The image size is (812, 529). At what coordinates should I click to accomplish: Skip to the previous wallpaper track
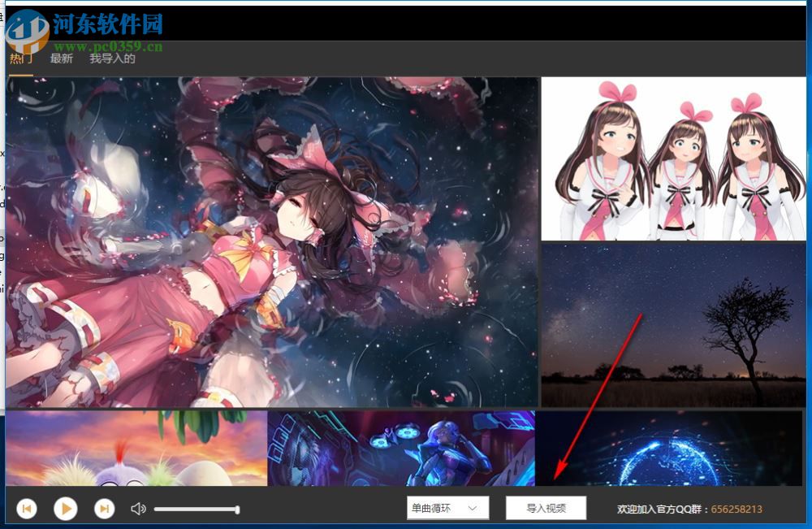[27, 509]
